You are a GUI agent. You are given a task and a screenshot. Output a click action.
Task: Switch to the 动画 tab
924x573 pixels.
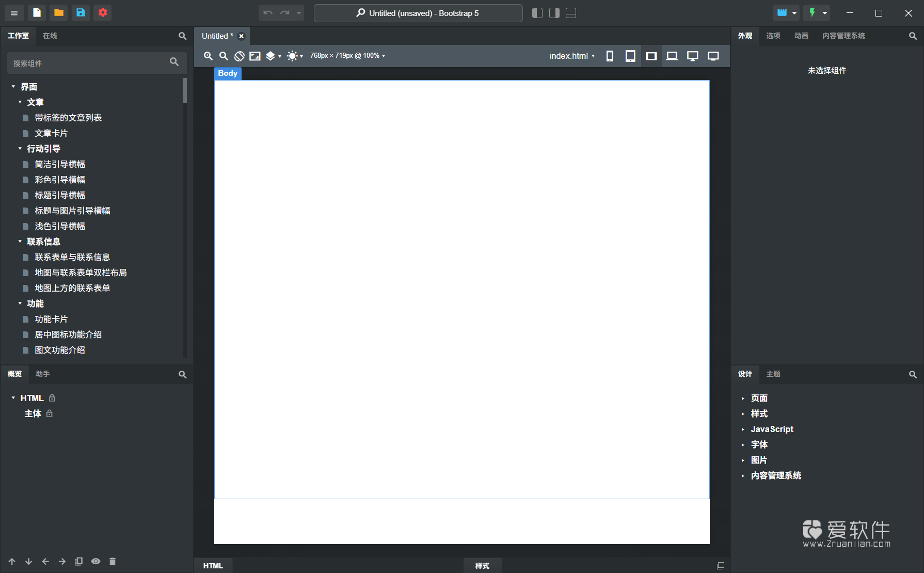tap(801, 36)
